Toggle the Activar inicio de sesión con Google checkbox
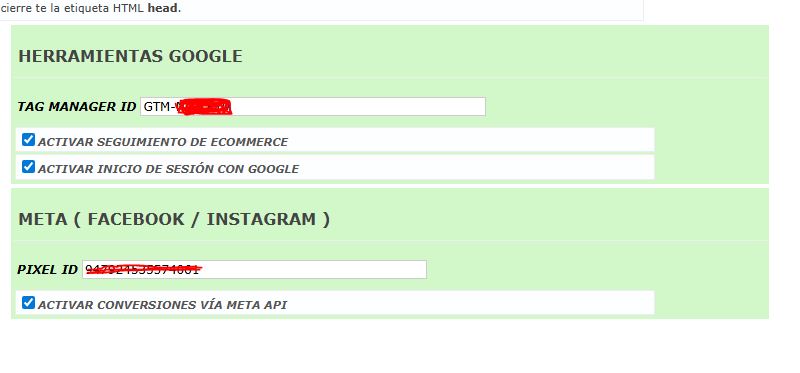 tap(29, 167)
